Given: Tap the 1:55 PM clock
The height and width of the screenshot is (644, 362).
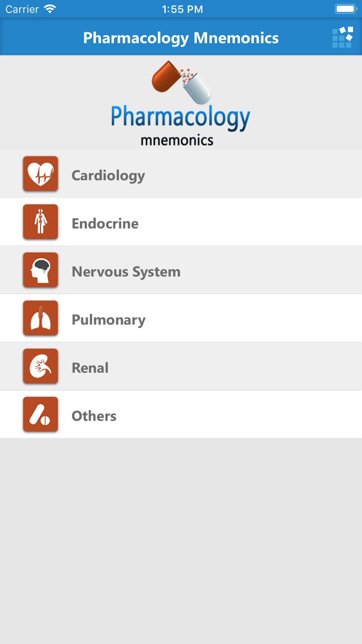Looking at the screenshot, I should 182,9.
